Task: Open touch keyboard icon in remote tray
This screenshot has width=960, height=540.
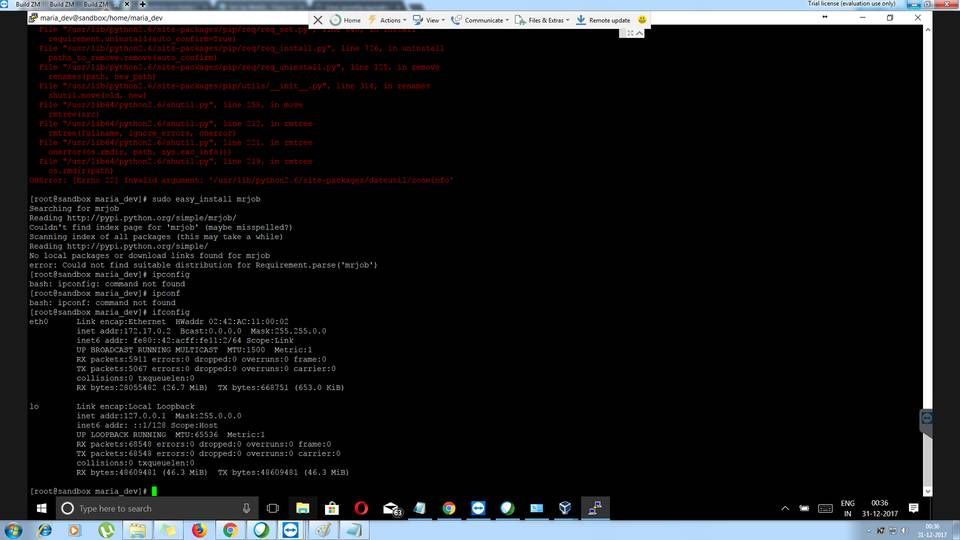Action: pos(825,508)
